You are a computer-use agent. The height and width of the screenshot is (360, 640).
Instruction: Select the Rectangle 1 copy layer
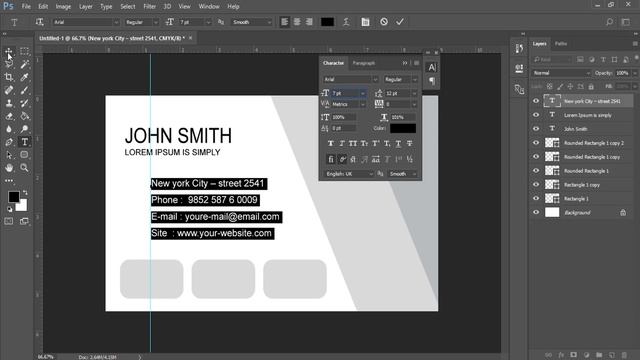click(582, 184)
